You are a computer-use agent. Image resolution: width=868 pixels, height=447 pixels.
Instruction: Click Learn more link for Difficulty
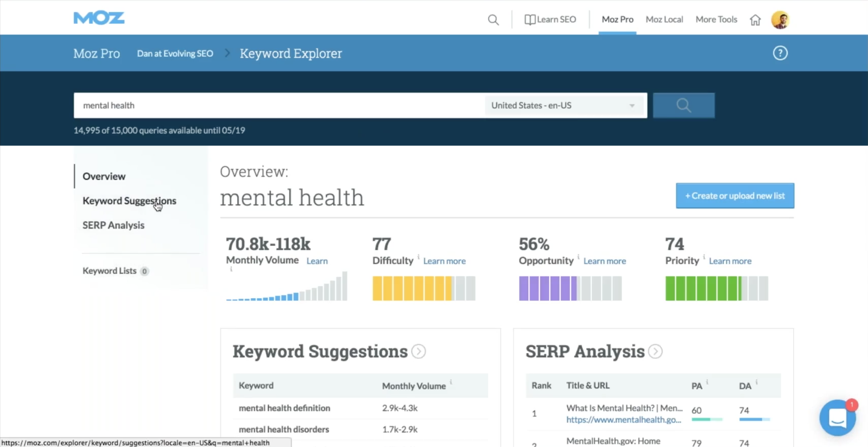point(444,261)
